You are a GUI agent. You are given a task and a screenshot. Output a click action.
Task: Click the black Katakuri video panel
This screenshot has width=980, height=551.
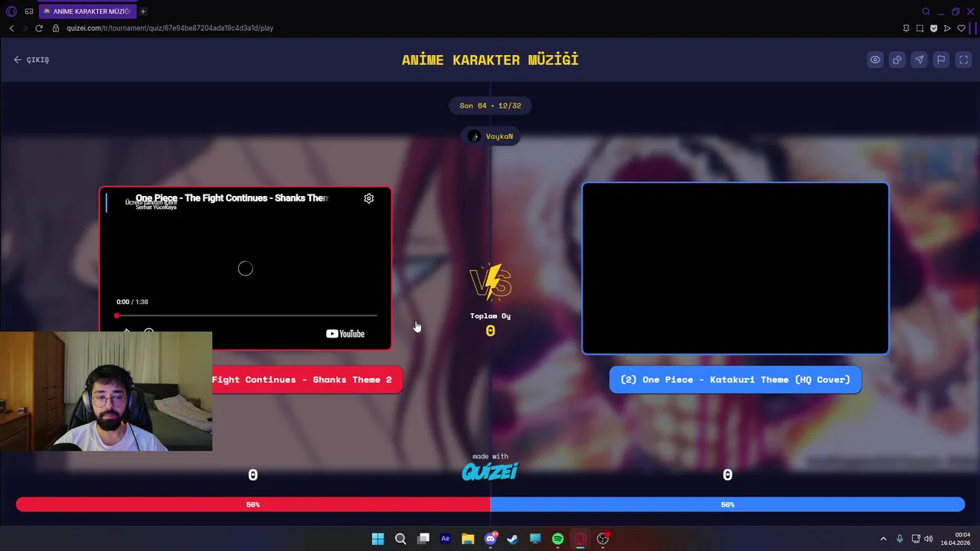[x=735, y=269]
